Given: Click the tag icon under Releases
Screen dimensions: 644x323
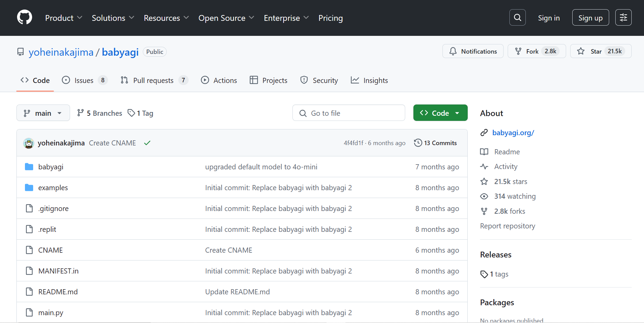Looking at the screenshot, I should pyautogui.click(x=484, y=274).
